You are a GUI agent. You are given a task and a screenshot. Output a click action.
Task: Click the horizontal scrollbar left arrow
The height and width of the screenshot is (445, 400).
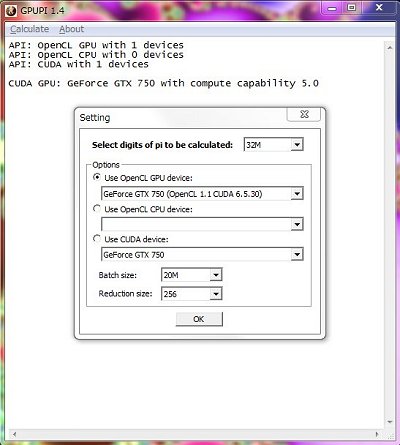point(14,434)
